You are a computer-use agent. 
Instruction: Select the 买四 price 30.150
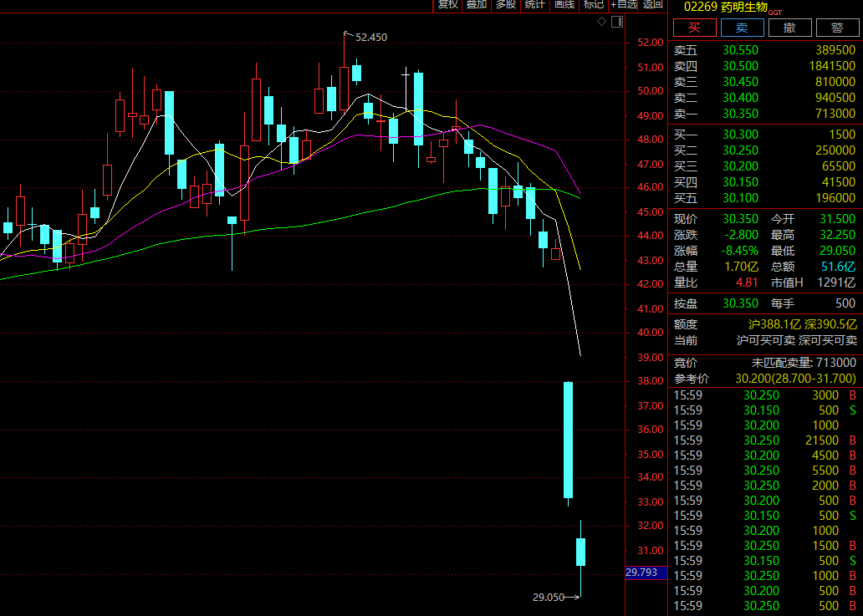click(x=740, y=182)
